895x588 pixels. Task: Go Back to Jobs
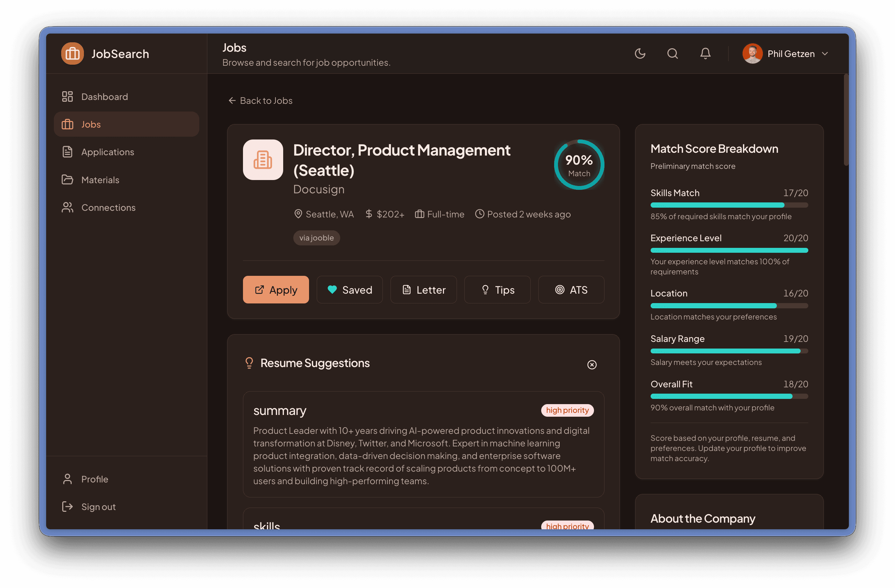260,100
